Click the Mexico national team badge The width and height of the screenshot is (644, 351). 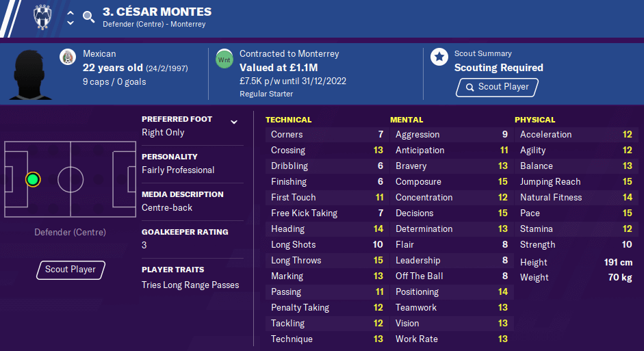[67, 57]
